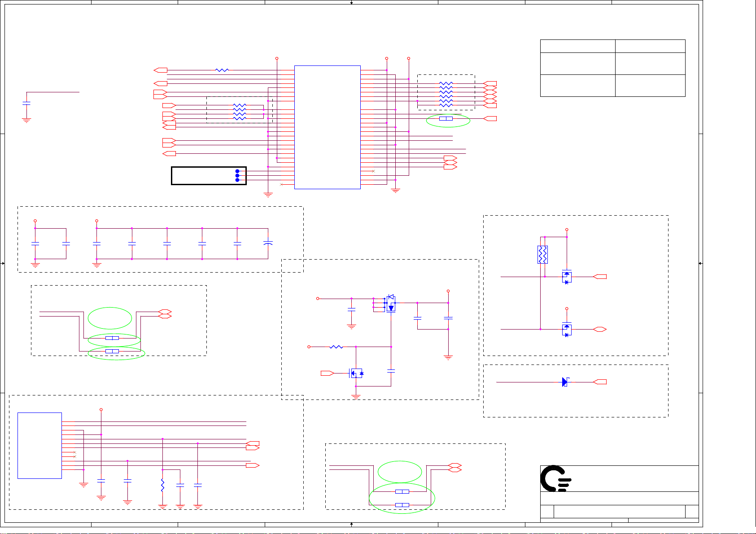Select the small N-channel MOSFET driven by the input port
756x534 pixels.
(356, 373)
